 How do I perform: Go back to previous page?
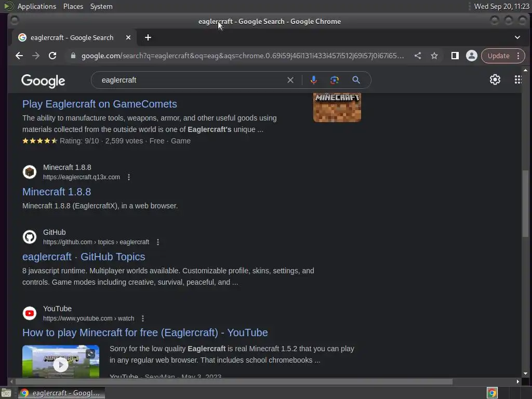point(19,56)
